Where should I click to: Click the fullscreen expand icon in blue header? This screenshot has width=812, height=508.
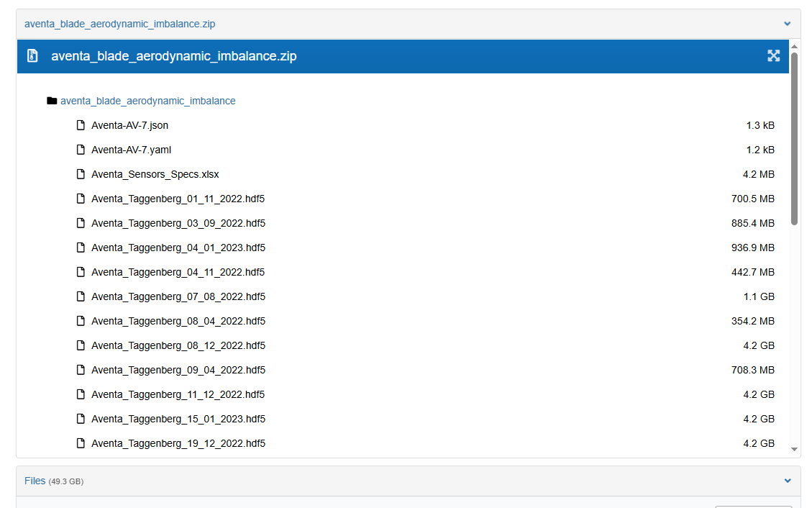click(x=773, y=56)
